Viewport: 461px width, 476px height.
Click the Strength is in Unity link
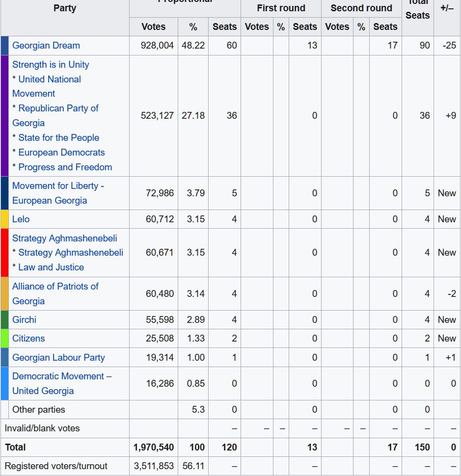click(51, 65)
